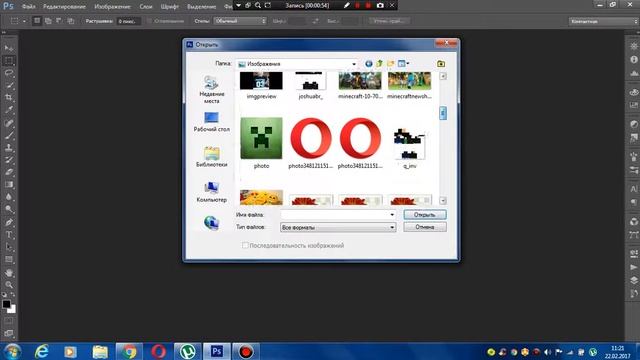
Task: Open the Favorites icon in Open dialog
Action: [x=441, y=64]
